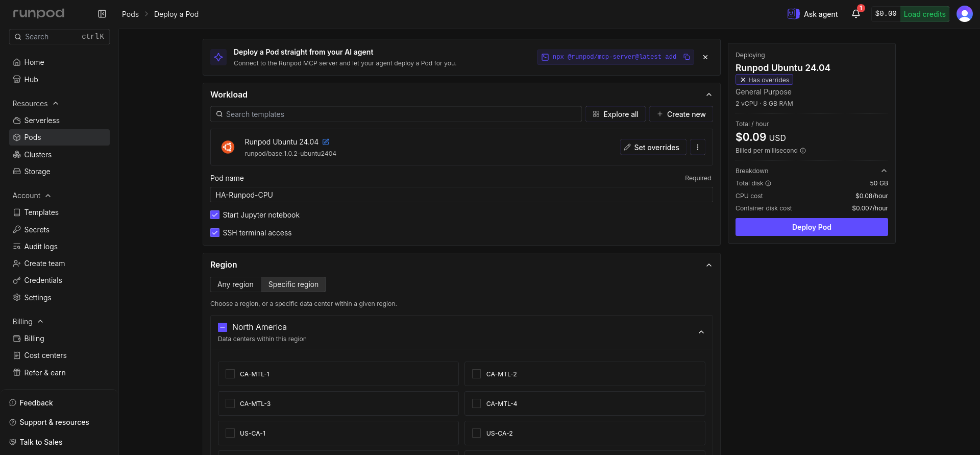Show Total disk info tooltip
The width and height of the screenshot is (980, 455).
(768, 183)
